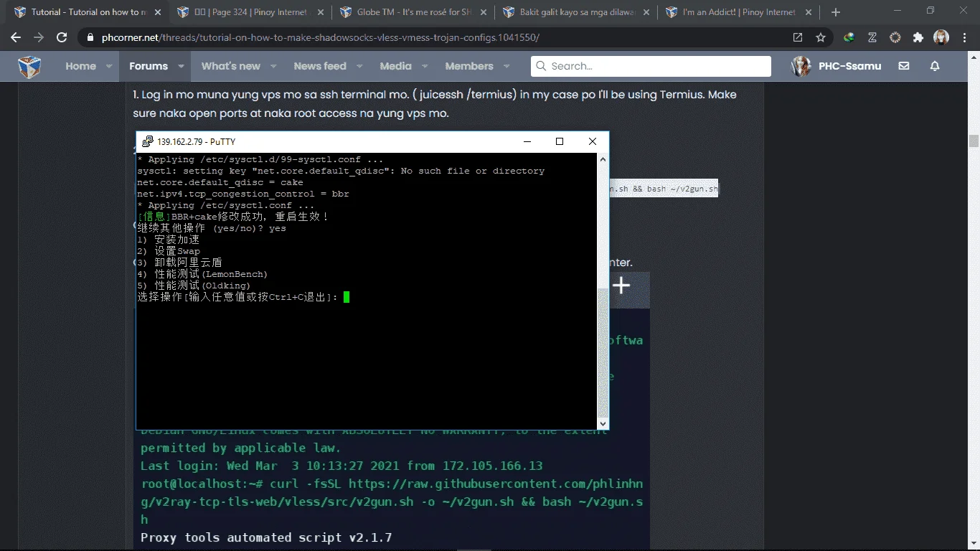Image resolution: width=980 pixels, height=551 pixels.
Task: Close the 'Bakit galit kayo' tab
Action: click(645, 12)
